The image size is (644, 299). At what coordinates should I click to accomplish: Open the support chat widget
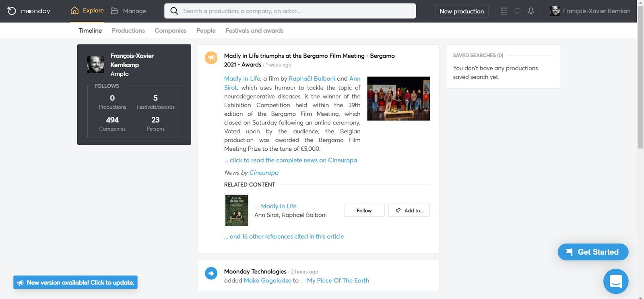616,281
